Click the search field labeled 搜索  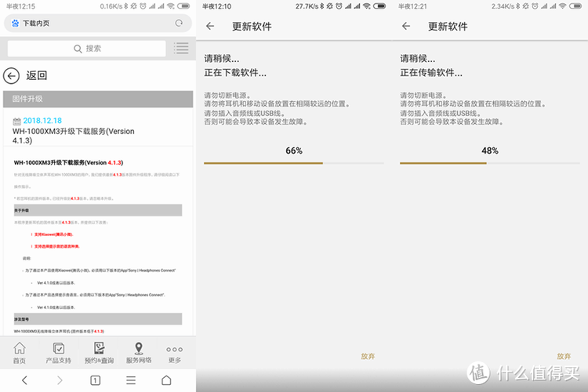[86, 49]
